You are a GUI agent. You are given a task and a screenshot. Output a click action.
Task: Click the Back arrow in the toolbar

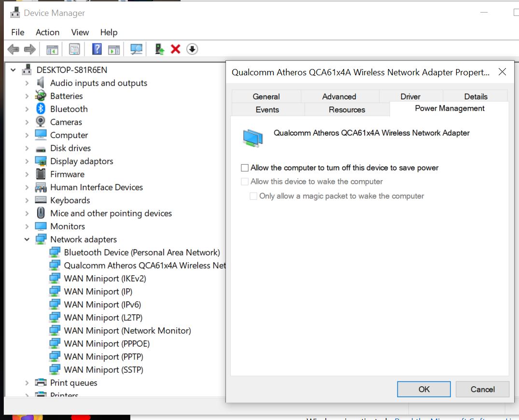pyautogui.click(x=14, y=49)
